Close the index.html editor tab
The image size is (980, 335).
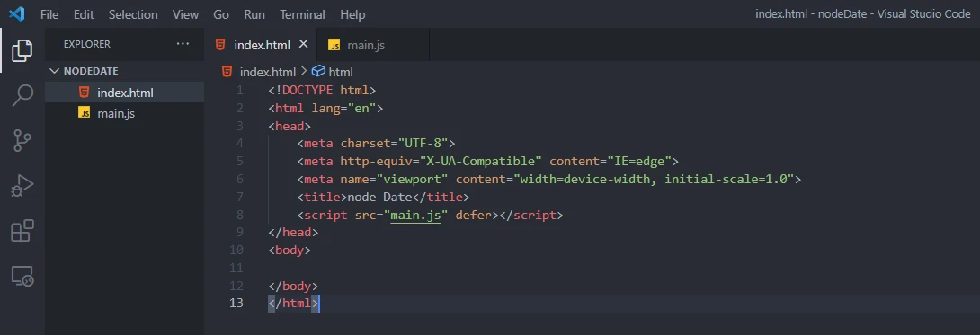point(304,44)
